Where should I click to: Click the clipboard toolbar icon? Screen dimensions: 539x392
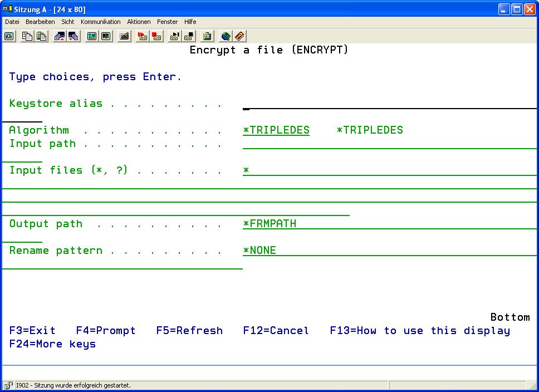click(207, 36)
